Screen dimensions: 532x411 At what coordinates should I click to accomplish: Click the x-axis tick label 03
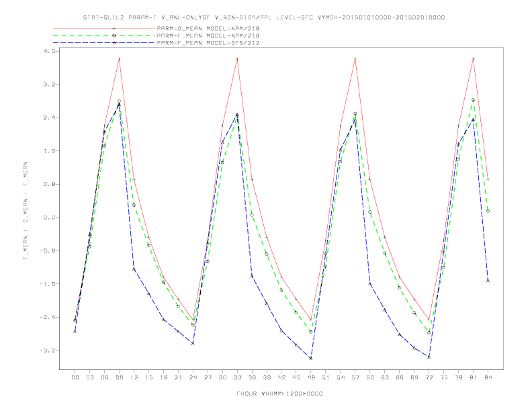(x=90, y=377)
